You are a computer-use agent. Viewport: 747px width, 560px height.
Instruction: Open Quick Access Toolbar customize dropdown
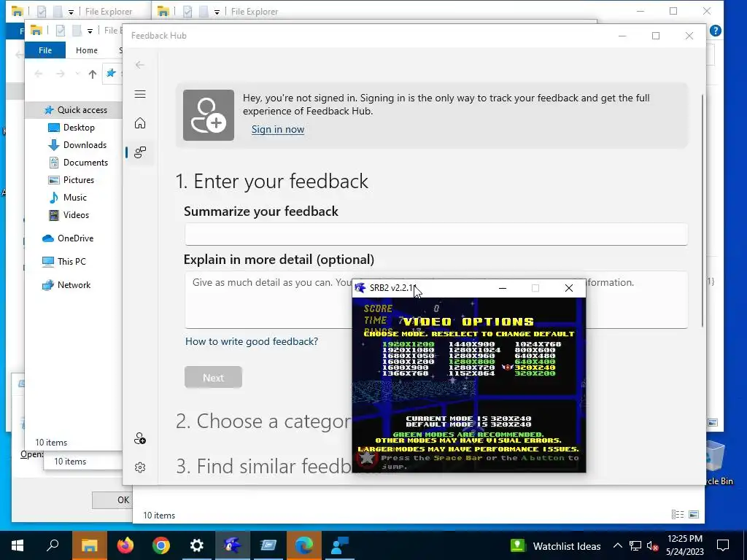coord(90,31)
